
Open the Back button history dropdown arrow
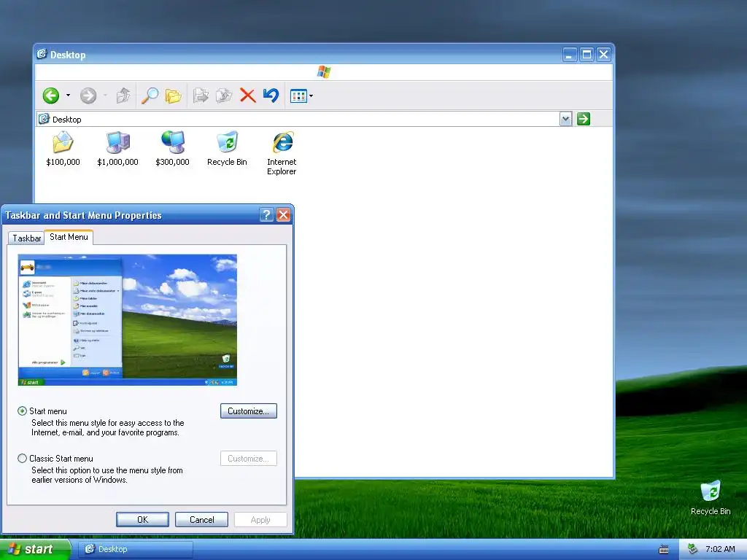tap(68, 96)
